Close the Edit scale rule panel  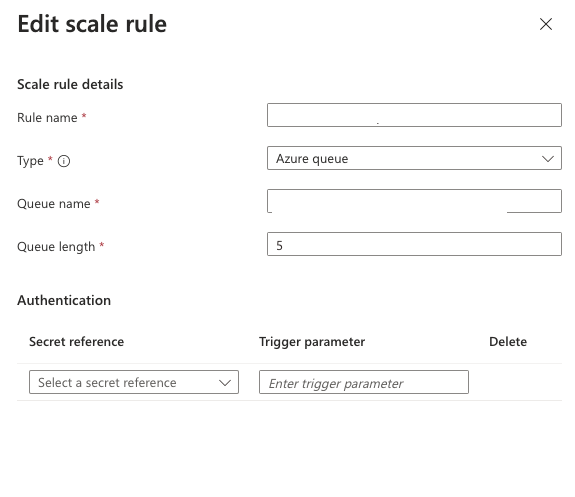tap(546, 24)
